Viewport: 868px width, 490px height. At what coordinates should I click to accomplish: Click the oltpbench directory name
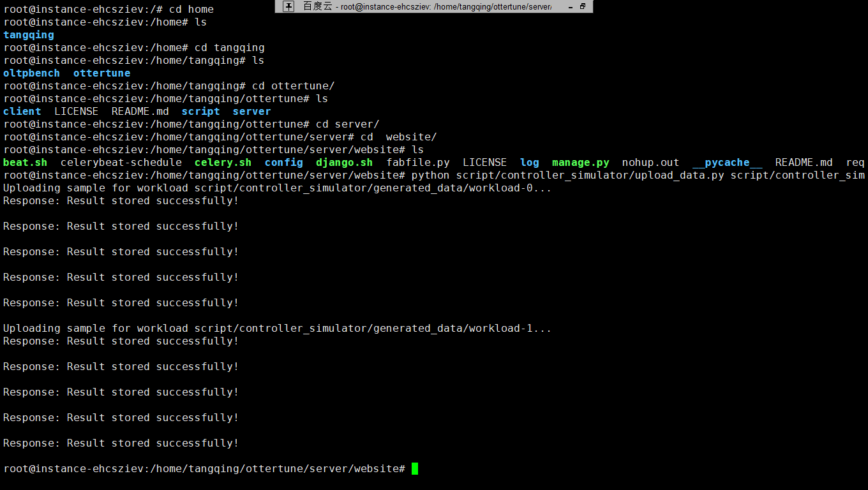(x=31, y=73)
